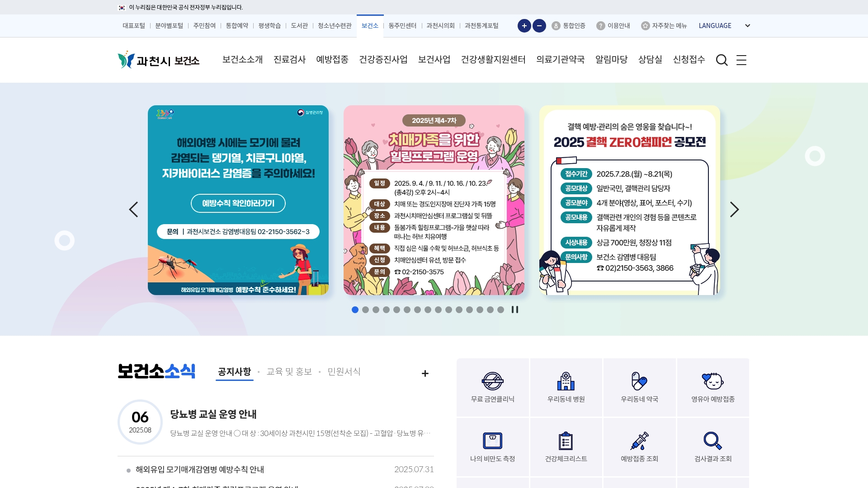Go to 통합예약 site link
Viewport: 868px width, 488px height.
click(237, 26)
